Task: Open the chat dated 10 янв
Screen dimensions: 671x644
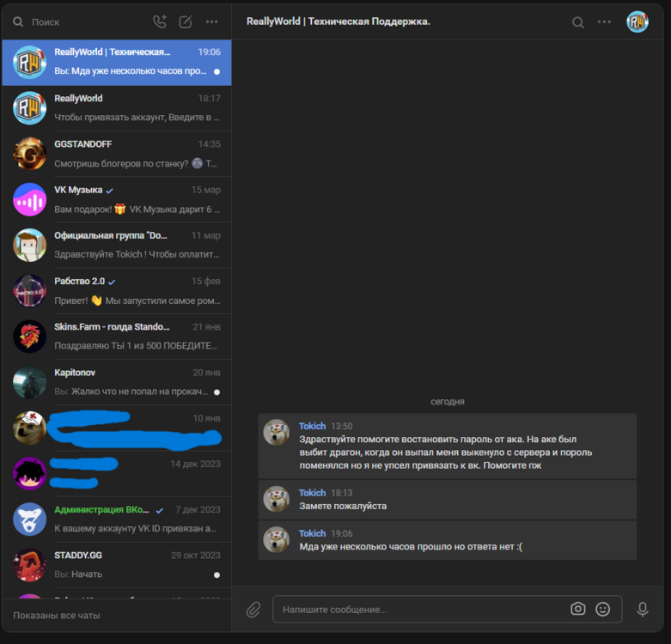Action: point(117,428)
